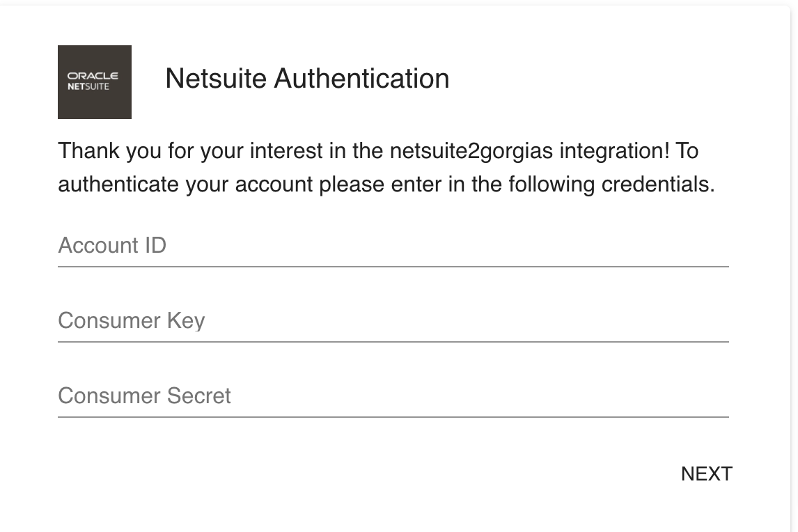Viewport: 798px width, 532px height.
Task: Click the NETSUITE word inside the logo
Action: point(88,86)
